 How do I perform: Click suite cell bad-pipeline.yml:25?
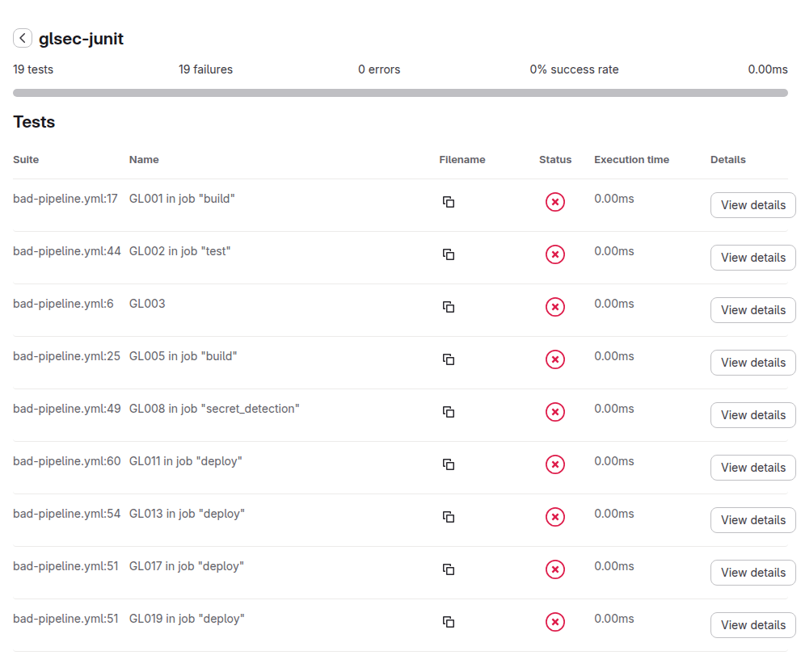click(67, 356)
